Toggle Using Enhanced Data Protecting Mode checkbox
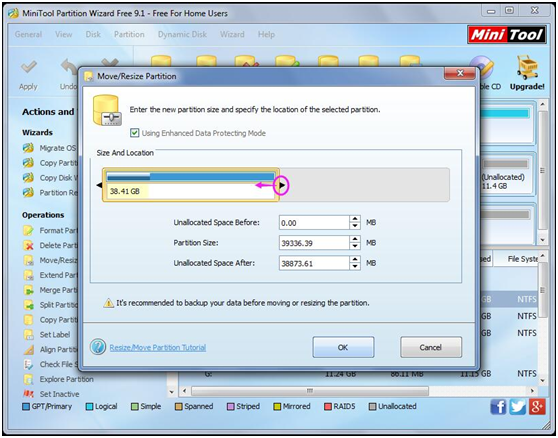 click(x=135, y=133)
